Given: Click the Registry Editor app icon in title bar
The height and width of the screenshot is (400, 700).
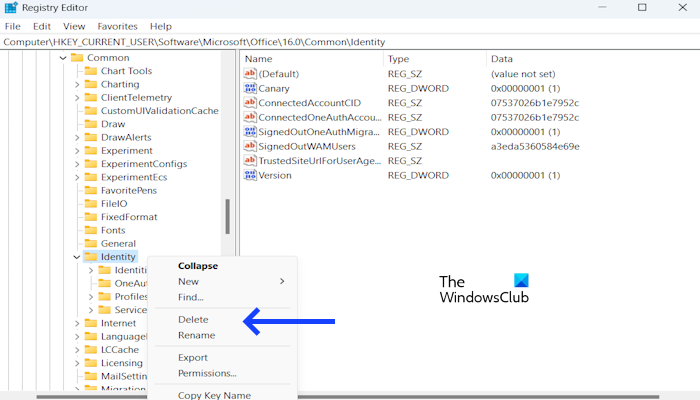Looking at the screenshot, I should [x=11, y=8].
